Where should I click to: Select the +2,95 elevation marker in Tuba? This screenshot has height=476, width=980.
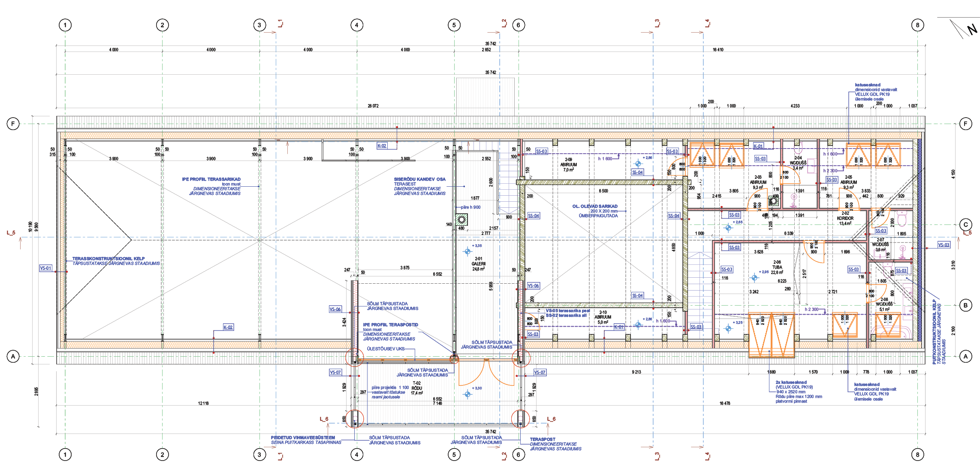(x=754, y=278)
